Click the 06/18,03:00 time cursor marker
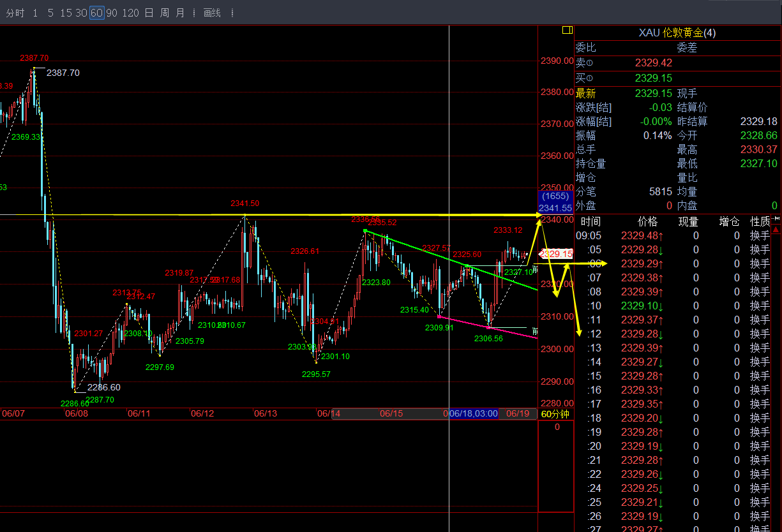This screenshot has width=782, height=532. [473, 413]
